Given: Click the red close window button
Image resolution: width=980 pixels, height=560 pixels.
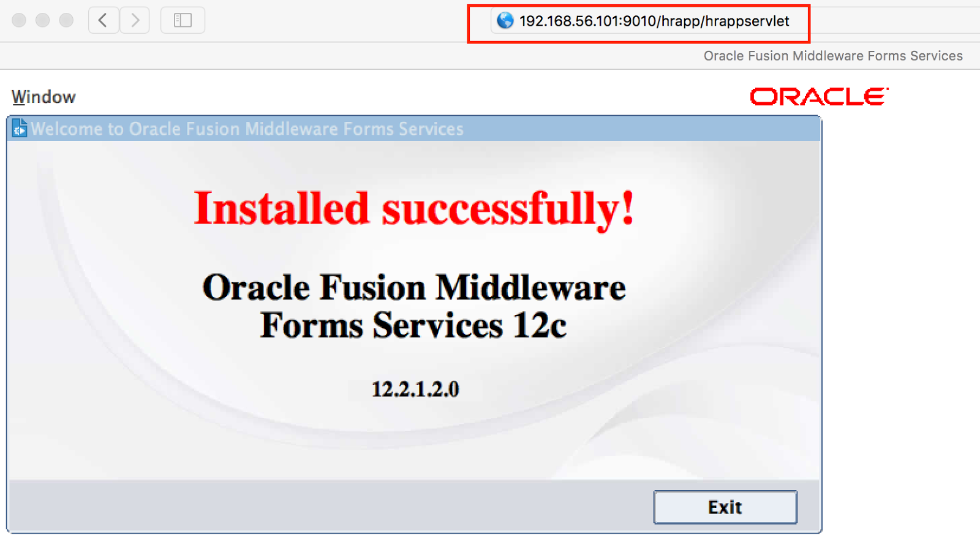Looking at the screenshot, I should coord(19,20).
